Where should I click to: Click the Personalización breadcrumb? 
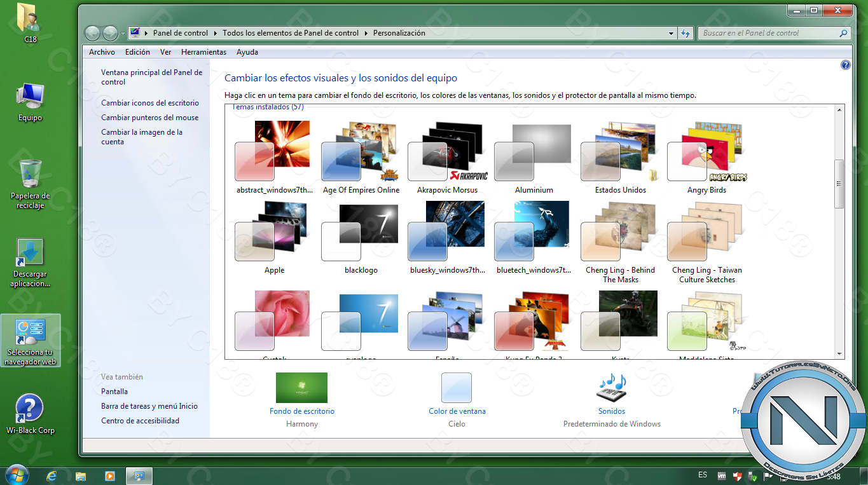[x=399, y=33]
